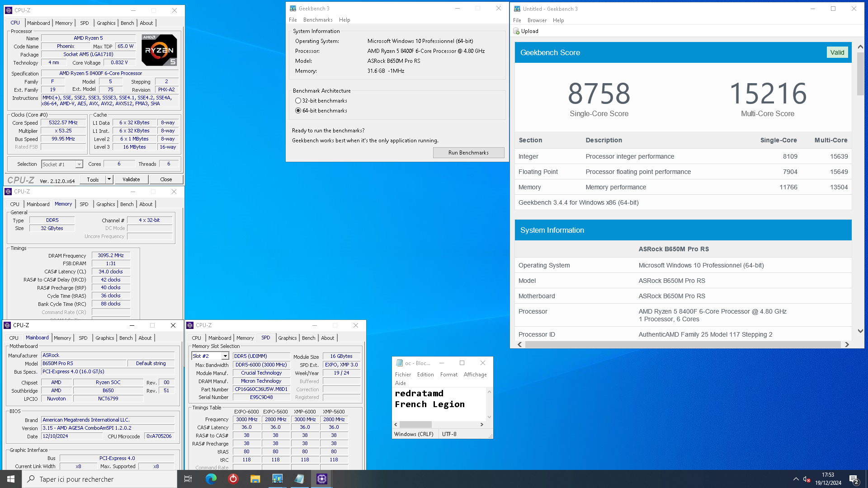
Task: Click Run Benchmarks button
Action: pyautogui.click(x=468, y=153)
